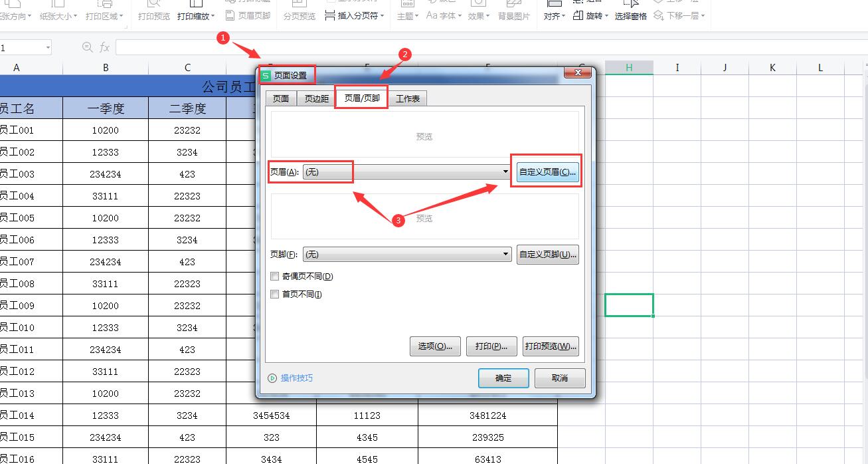Open the 纸张大小 paper size menu

(x=58, y=16)
